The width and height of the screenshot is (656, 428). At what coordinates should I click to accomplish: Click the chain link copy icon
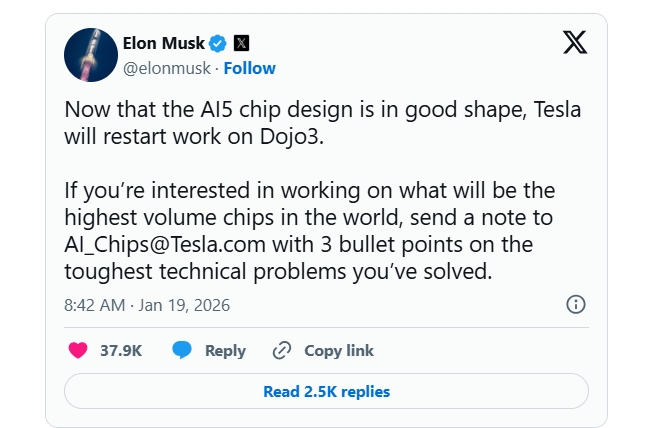[x=282, y=350]
